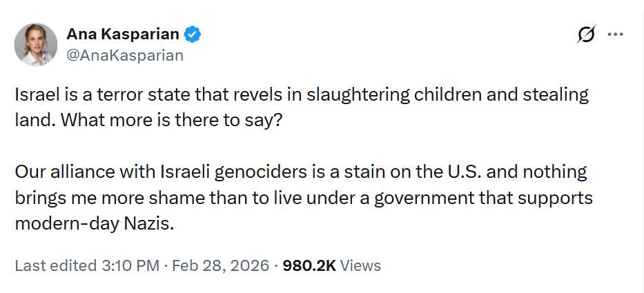Click the Feb 28, 2026 date

220,265
